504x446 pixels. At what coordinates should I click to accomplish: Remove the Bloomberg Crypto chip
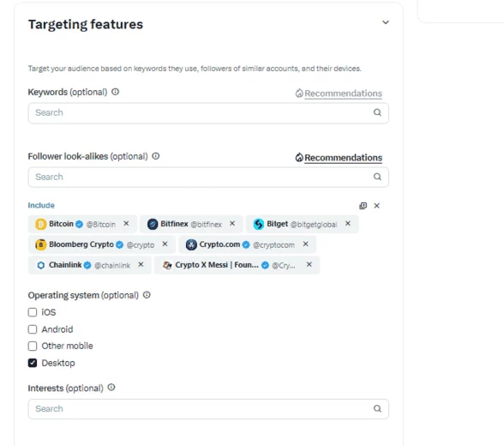pyautogui.click(x=165, y=244)
